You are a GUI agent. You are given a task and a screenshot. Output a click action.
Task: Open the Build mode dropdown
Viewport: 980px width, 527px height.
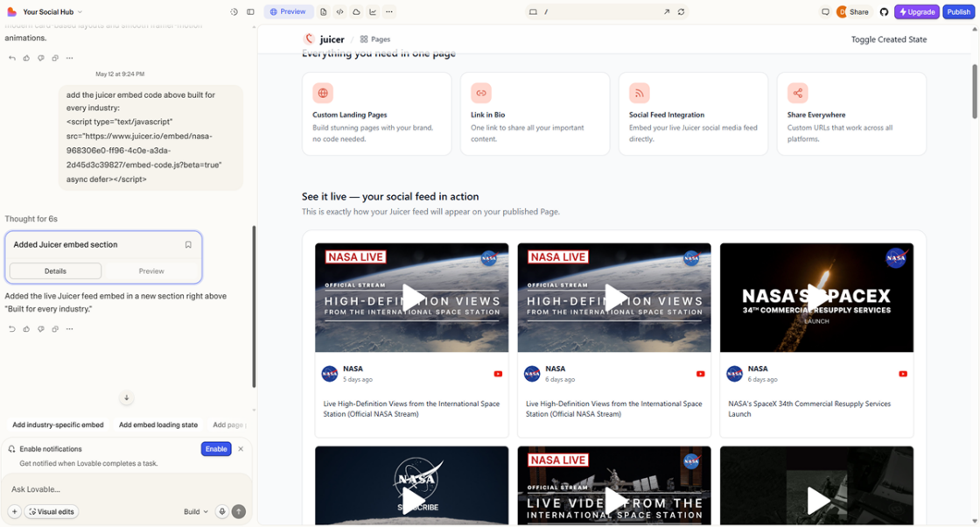tap(196, 511)
